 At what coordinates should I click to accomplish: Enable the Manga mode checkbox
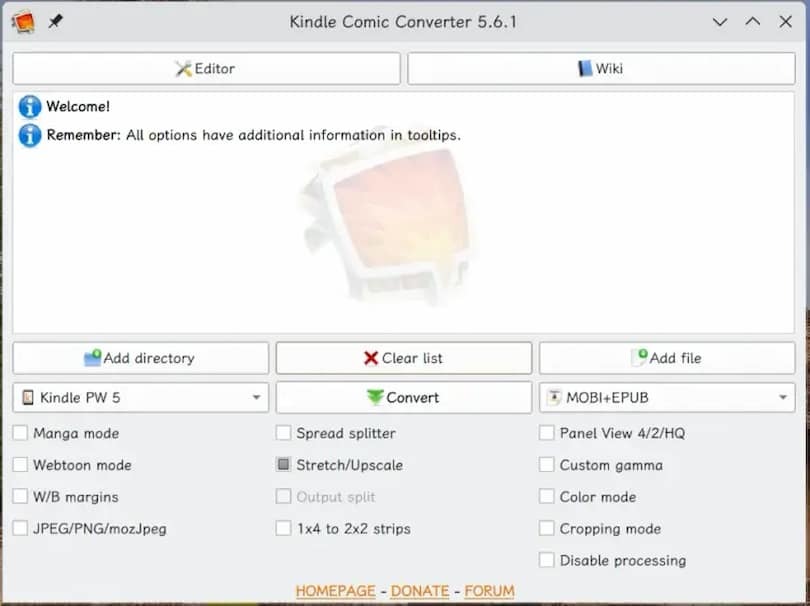tap(20, 433)
